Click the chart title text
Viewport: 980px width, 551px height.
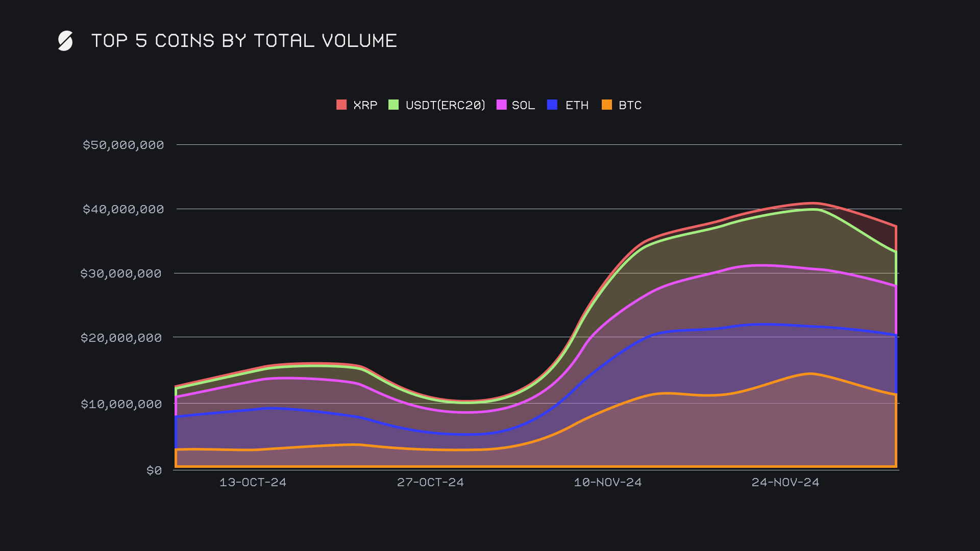pyautogui.click(x=244, y=41)
